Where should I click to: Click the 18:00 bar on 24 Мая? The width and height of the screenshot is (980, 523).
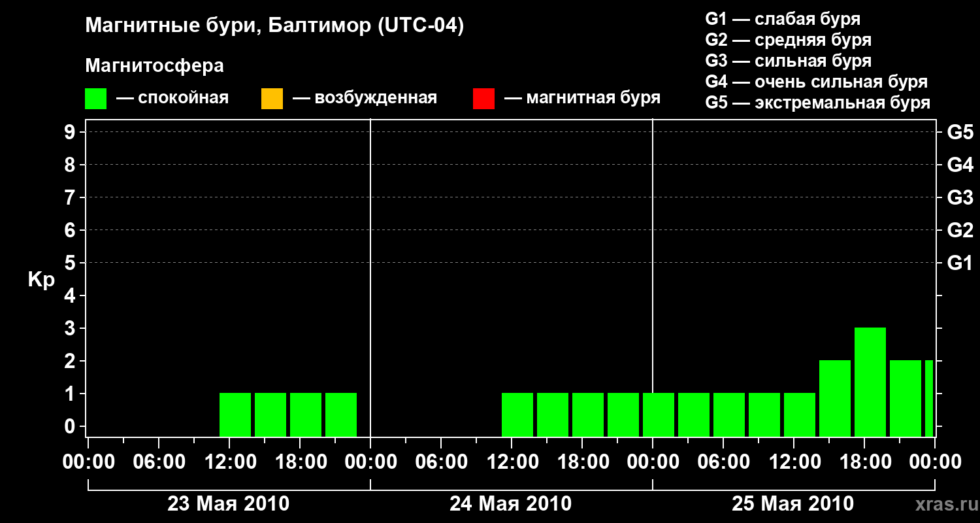tap(588, 414)
